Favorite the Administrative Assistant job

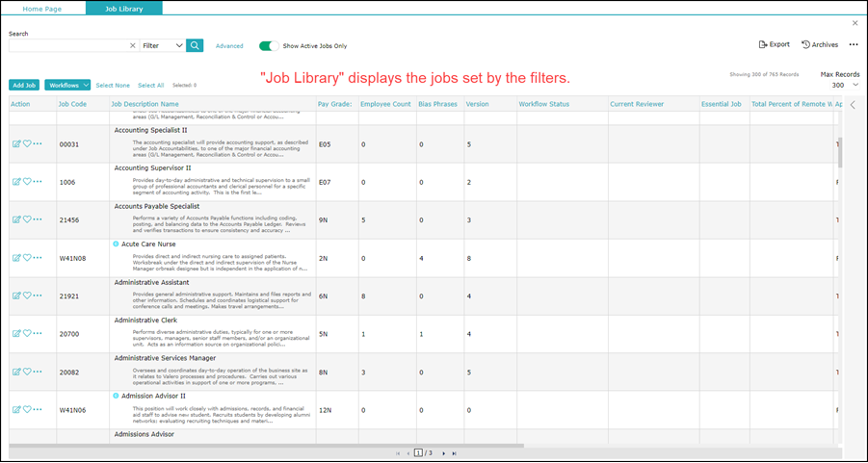27,296
